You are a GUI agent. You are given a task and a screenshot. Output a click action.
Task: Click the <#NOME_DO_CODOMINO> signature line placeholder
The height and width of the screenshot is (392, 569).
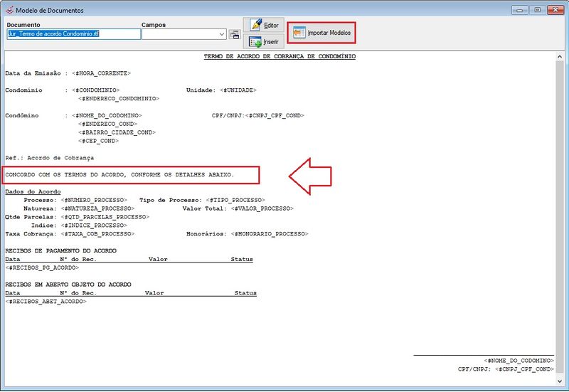point(519,361)
